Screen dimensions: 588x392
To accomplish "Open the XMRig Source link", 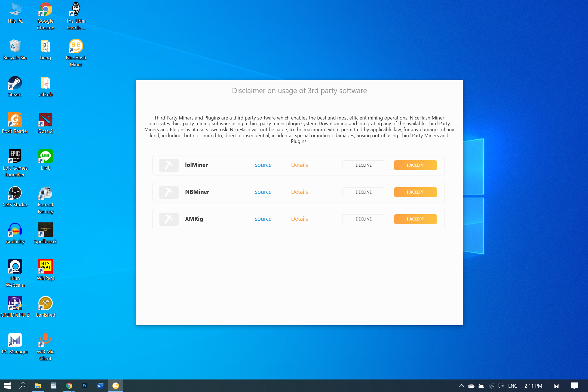I will 263,219.
